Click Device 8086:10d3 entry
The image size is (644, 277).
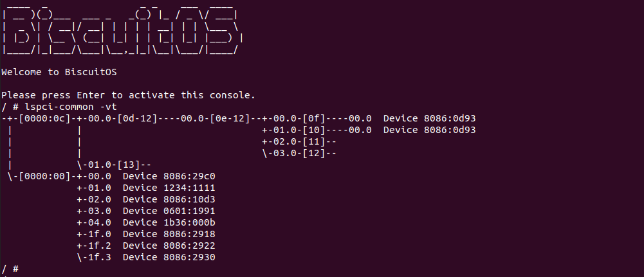point(169,199)
